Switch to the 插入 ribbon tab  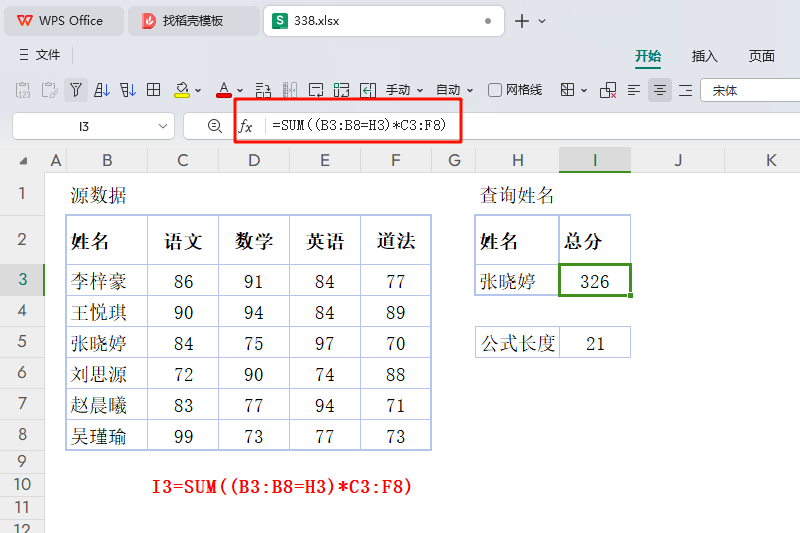pos(704,56)
